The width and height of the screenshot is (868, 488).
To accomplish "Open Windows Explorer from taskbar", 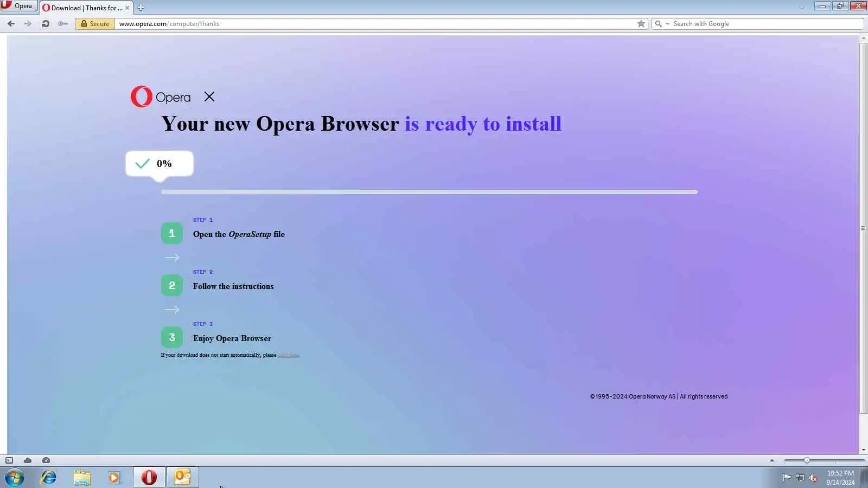I will coord(82,477).
